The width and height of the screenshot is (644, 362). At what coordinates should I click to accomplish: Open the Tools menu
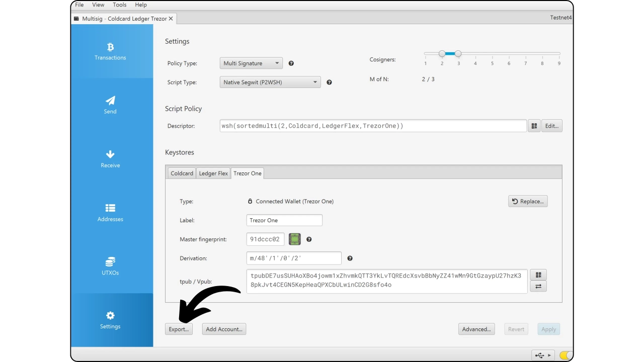(x=120, y=5)
